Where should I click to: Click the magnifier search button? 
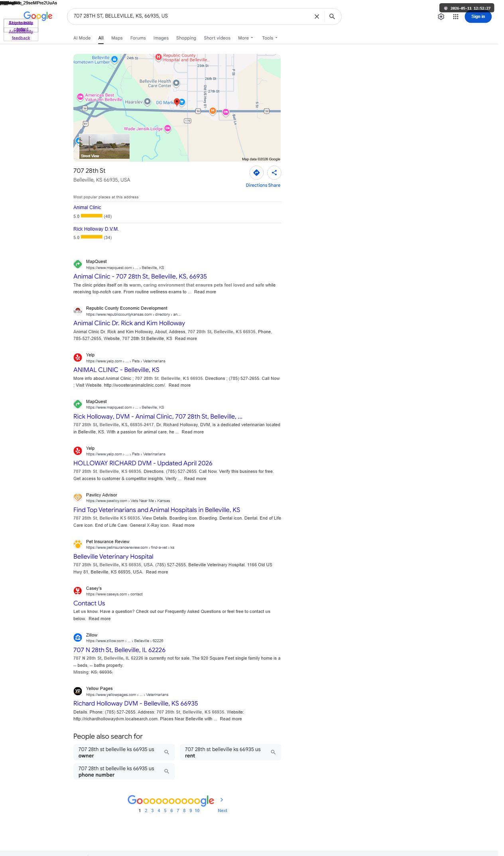[332, 16]
